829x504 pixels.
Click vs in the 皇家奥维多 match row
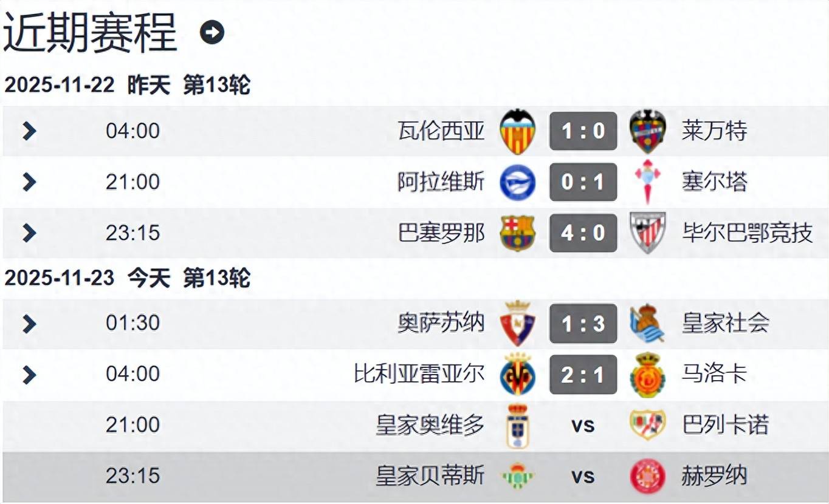click(x=583, y=425)
